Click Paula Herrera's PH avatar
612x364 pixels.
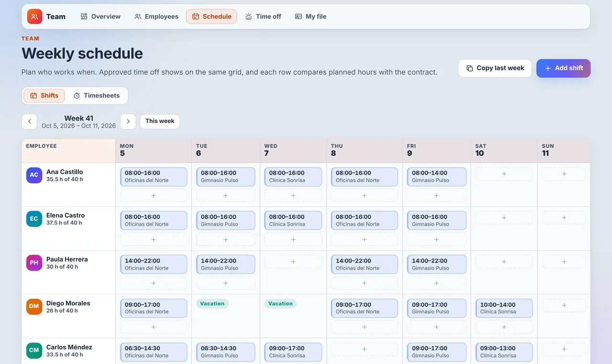click(x=34, y=263)
